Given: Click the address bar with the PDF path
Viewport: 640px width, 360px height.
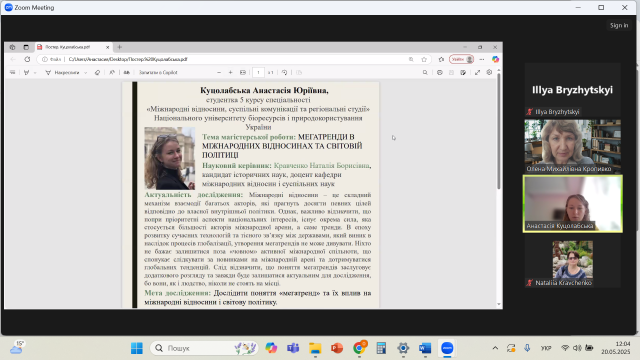Looking at the screenshot, I should click(233, 59).
